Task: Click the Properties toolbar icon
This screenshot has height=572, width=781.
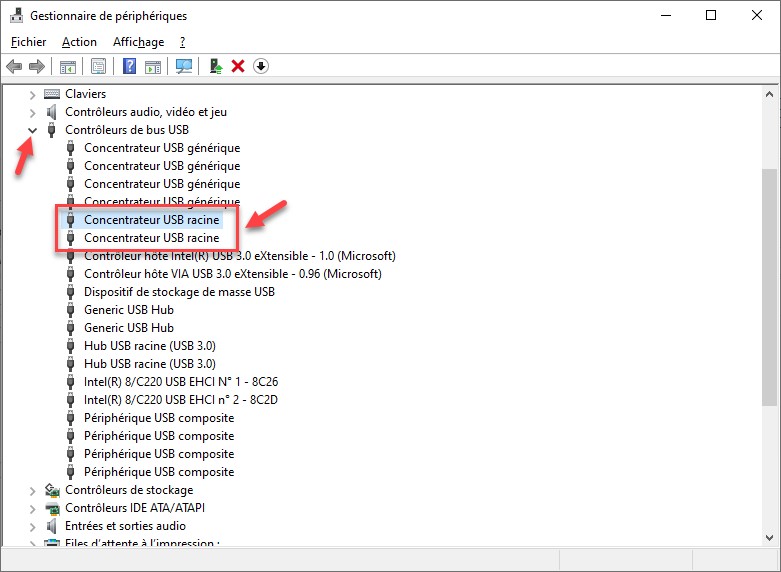Action: pos(98,66)
